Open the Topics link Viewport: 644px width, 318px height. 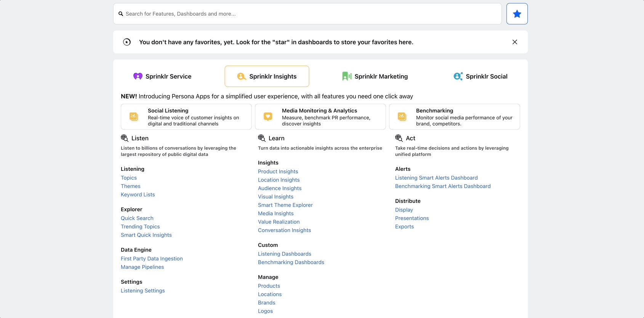point(129,178)
